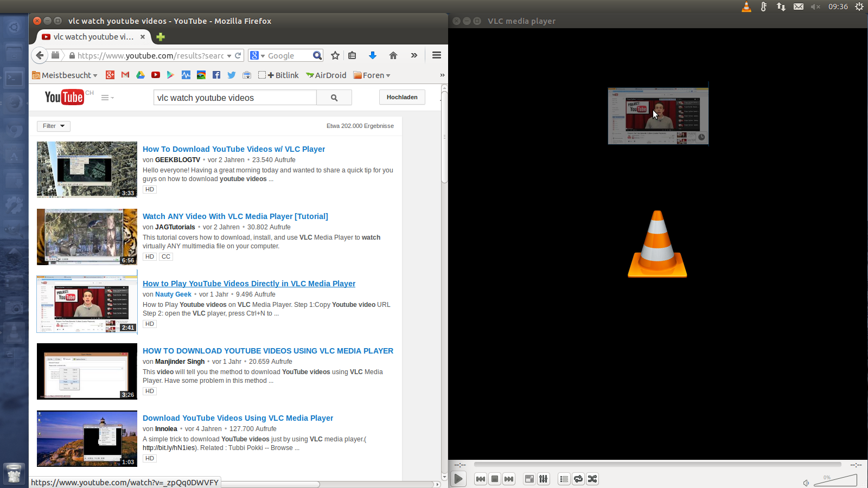Open Google Play bookmark

point(170,75)
